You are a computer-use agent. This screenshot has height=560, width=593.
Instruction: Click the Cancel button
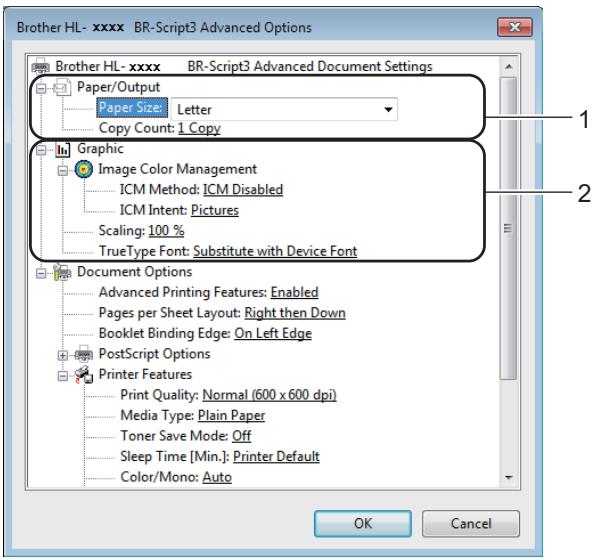[471, 524]
